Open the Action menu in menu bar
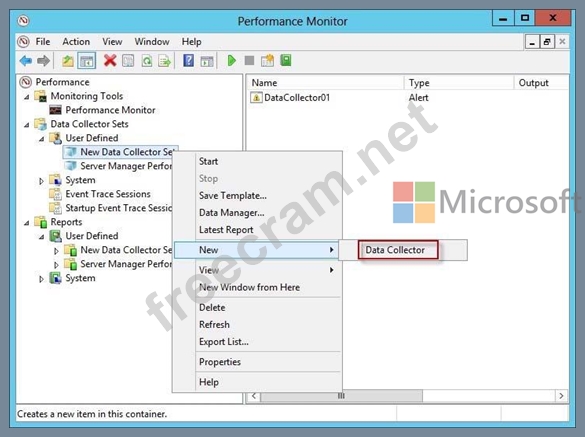 point(76,41)
